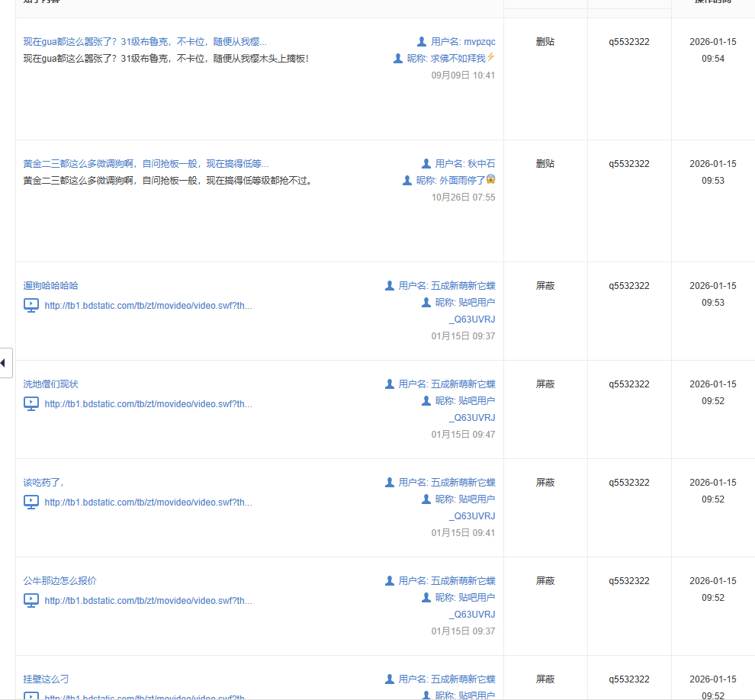Open the post titled 现在gua都这么嚣张了
The width and height of the screenshot is (755, 700).
tap(145, 42)
